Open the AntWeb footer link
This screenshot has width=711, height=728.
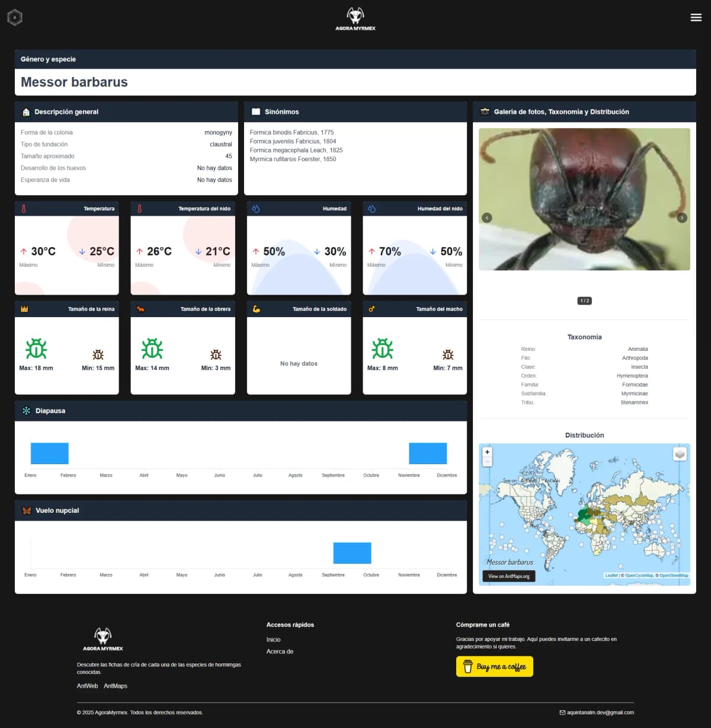point(87,686)
